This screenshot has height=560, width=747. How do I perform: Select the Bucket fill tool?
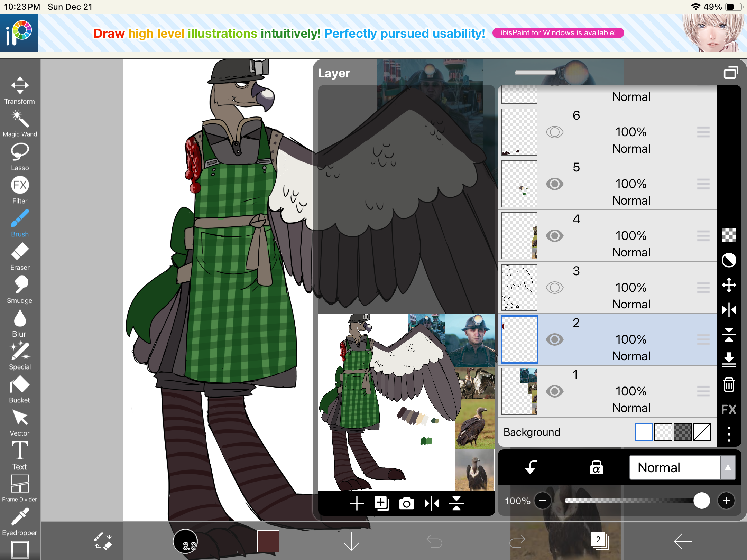point(20,389)
